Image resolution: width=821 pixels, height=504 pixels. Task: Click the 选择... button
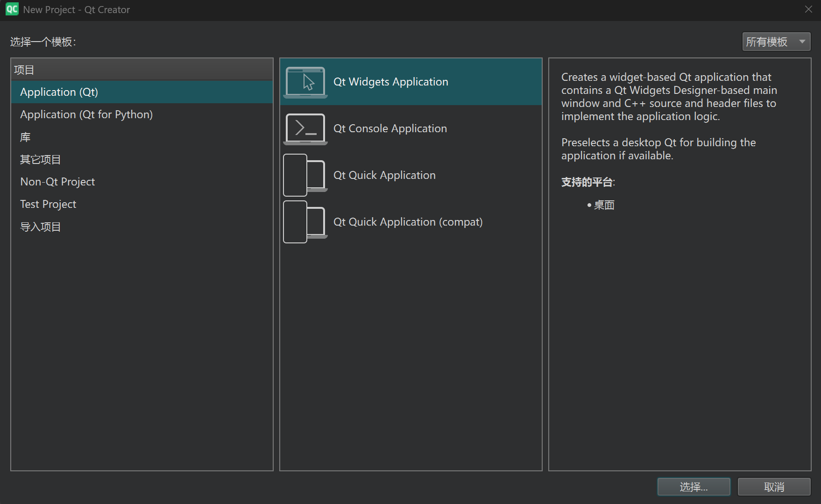pos(694,487)
